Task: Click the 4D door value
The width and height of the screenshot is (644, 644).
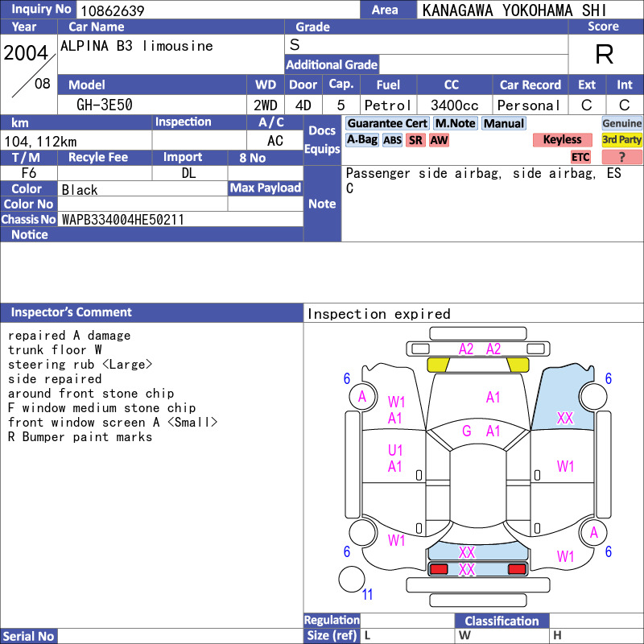Action: pyautogui.click(x=303, y=105)
